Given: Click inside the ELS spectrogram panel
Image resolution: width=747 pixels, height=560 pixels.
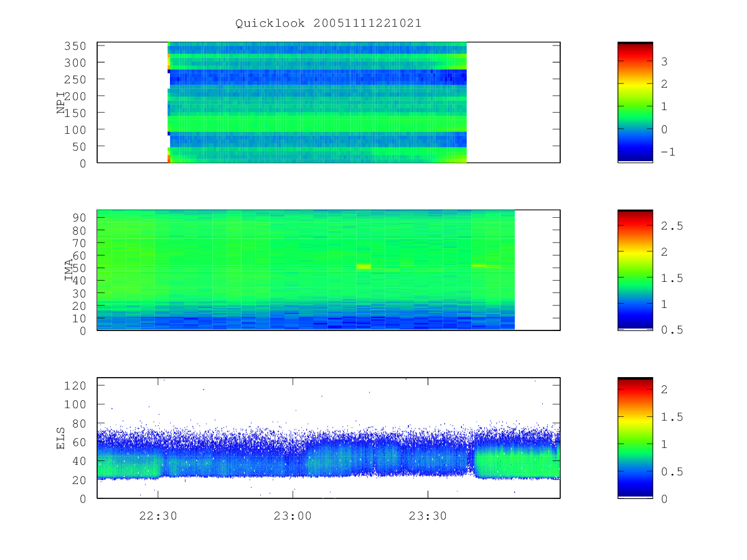Looking at the screenshot, I should click(329, 438).
